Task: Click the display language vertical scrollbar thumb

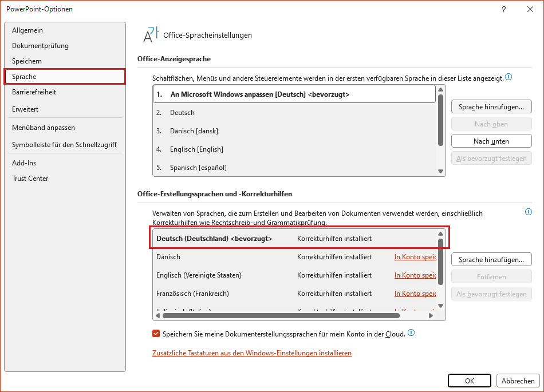Action: tap(440, 120)
